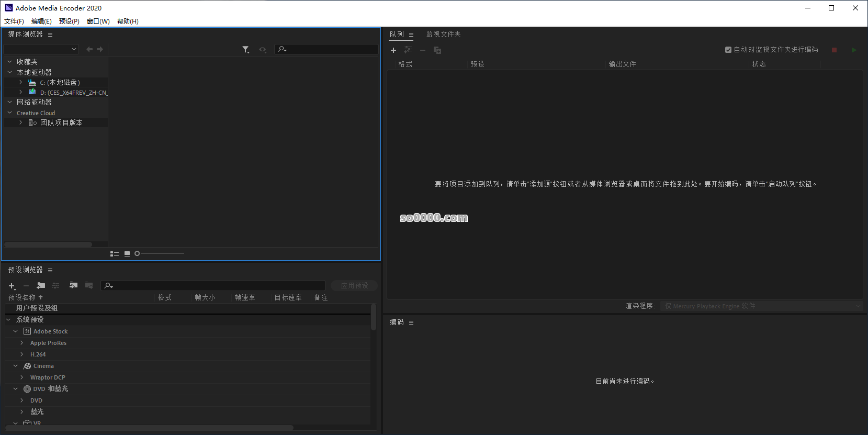
Task: Open the media browser location dropdown
Action: [x=41, y=49]
